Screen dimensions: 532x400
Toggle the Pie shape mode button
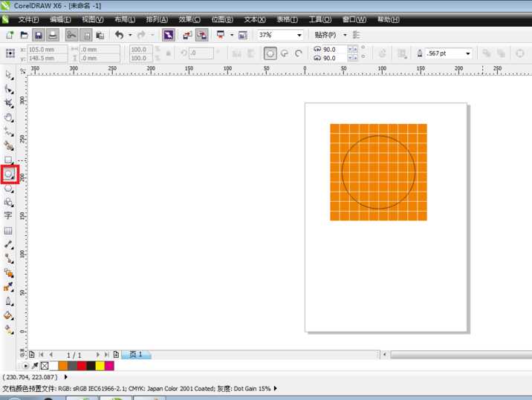(x=285, y=53)
